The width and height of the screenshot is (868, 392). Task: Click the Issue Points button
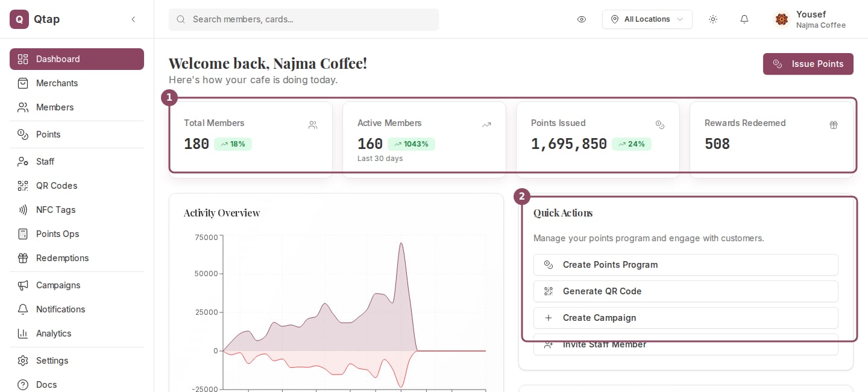[x=808, y=64]
